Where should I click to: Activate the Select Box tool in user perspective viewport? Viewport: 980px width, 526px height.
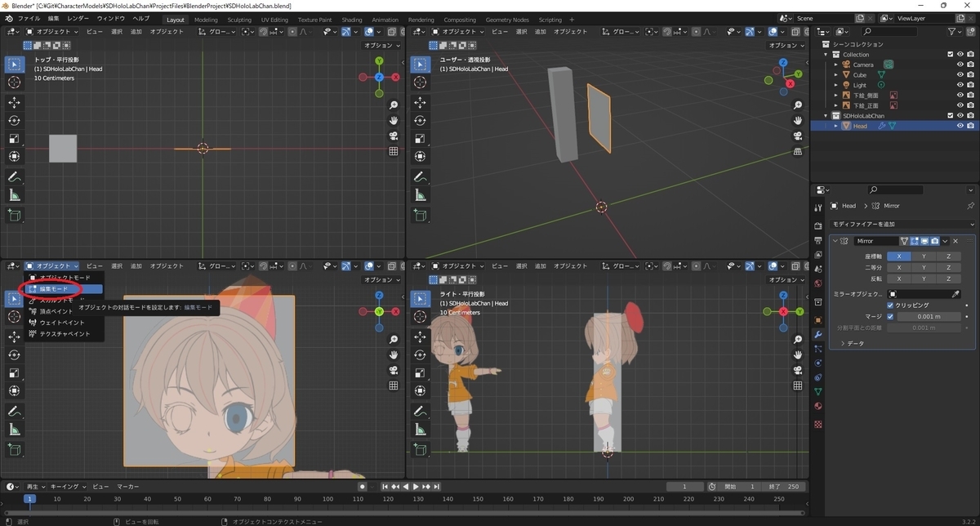(420, 64)
